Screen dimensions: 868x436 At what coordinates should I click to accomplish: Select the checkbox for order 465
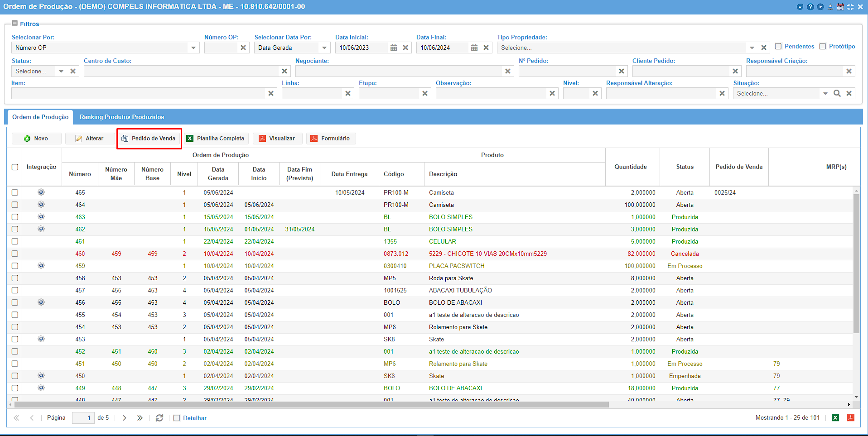(x=15, y=192)
